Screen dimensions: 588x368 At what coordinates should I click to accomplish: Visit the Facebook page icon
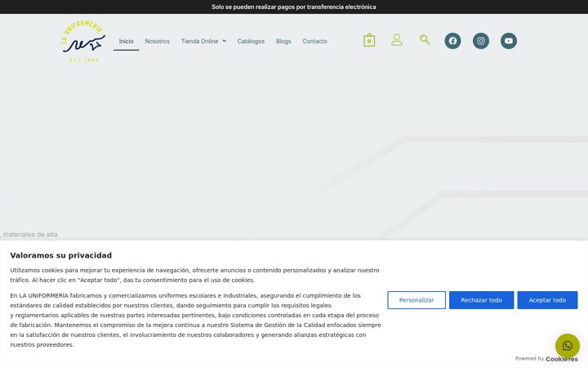point(452,41)
